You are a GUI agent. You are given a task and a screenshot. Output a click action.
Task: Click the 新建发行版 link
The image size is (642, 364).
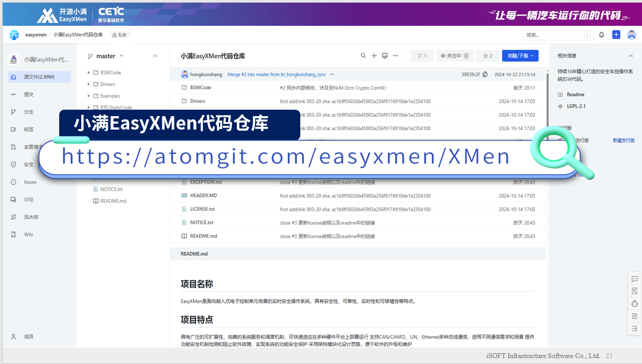[624, 140]
